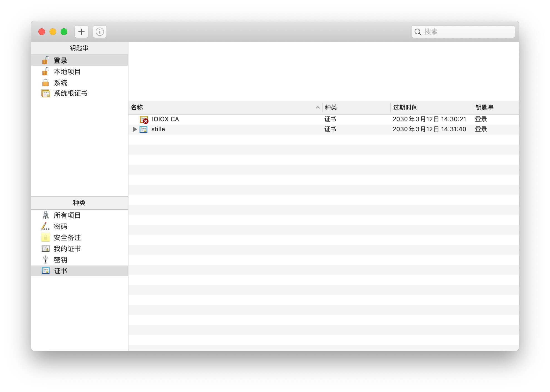This screenshot has width=550, height=392.
Task: Sort by 种类 column header
Action: (331, 107)
